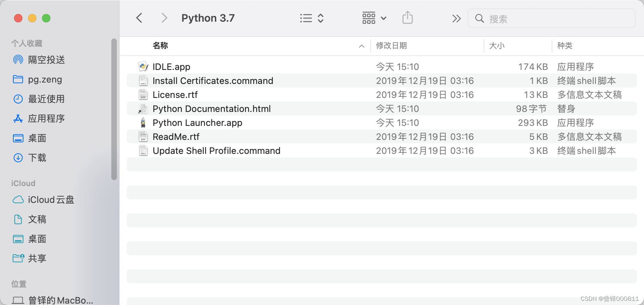This screenshot has height=305, width=644.
Task: Click the 98 字节 size value
Action: [531, 109]
